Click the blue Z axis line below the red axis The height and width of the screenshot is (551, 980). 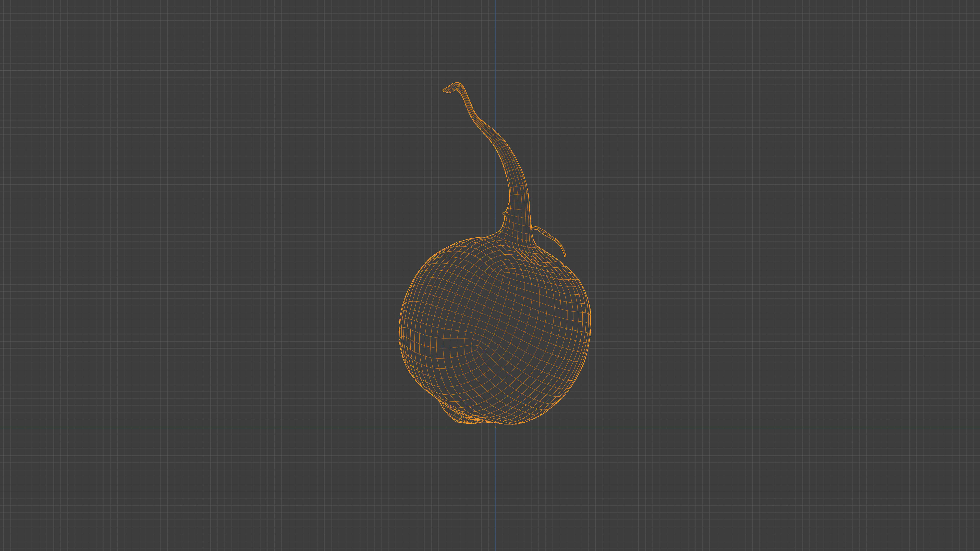pos(495,494)
